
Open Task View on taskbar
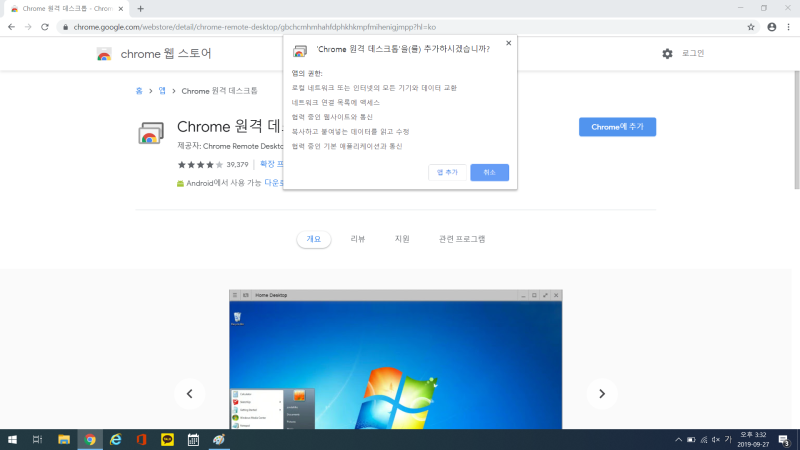point(37,439)
